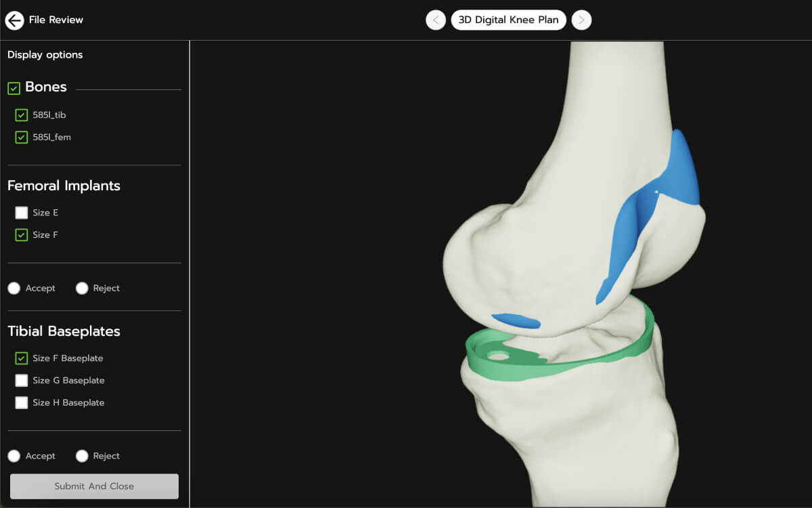Click the 3D Digital Knee Plan title pill
This screenshot has height=508, width=812.
click(509, 20)
